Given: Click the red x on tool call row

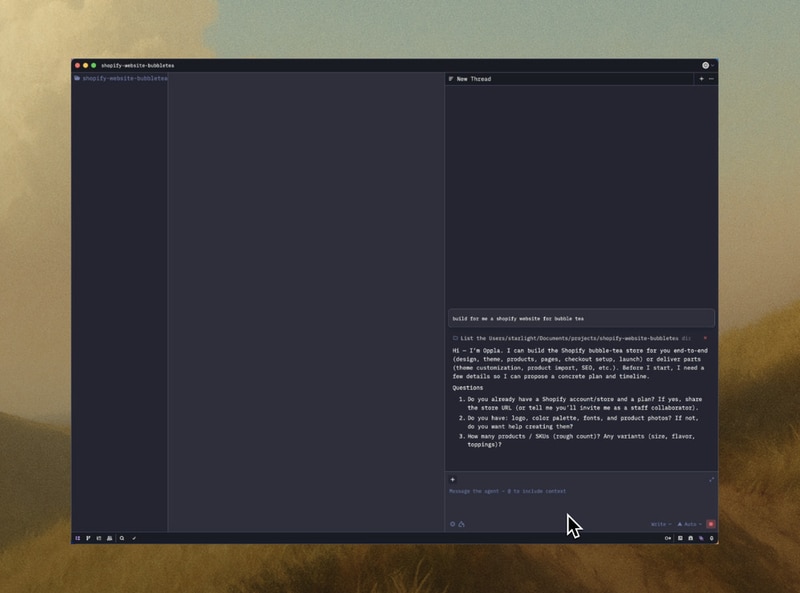Looking at the screenshot, I should [705, 338].
